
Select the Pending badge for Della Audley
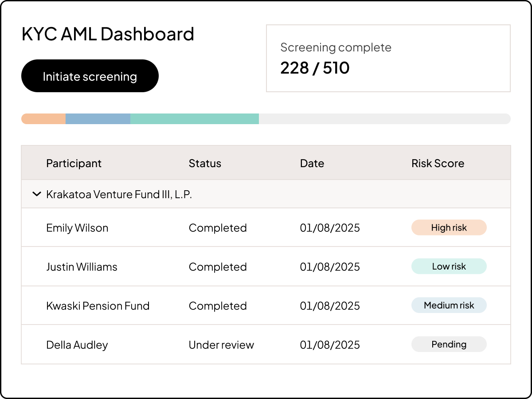tap(449, 344)
